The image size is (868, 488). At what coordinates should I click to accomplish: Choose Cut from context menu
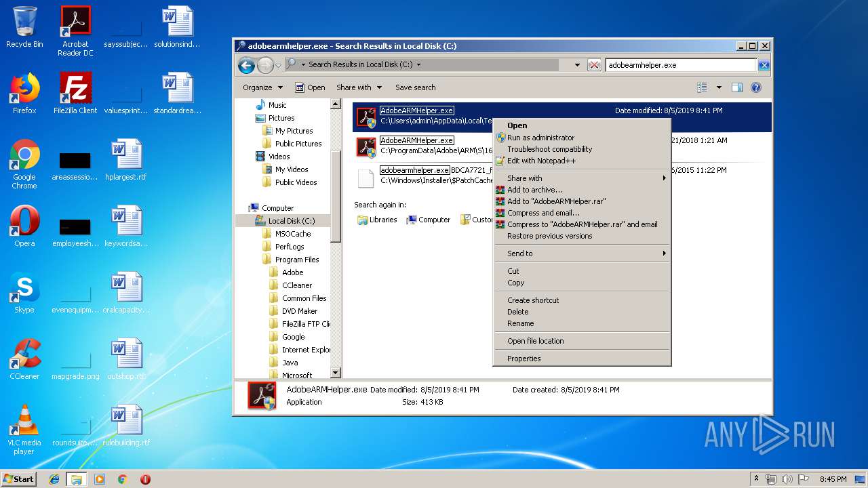pos(582,271)
